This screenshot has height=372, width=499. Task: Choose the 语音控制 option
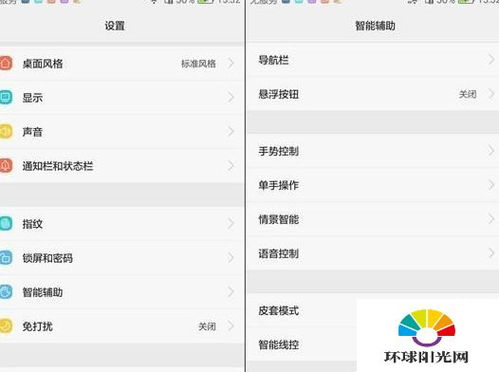tap(373, 253)
